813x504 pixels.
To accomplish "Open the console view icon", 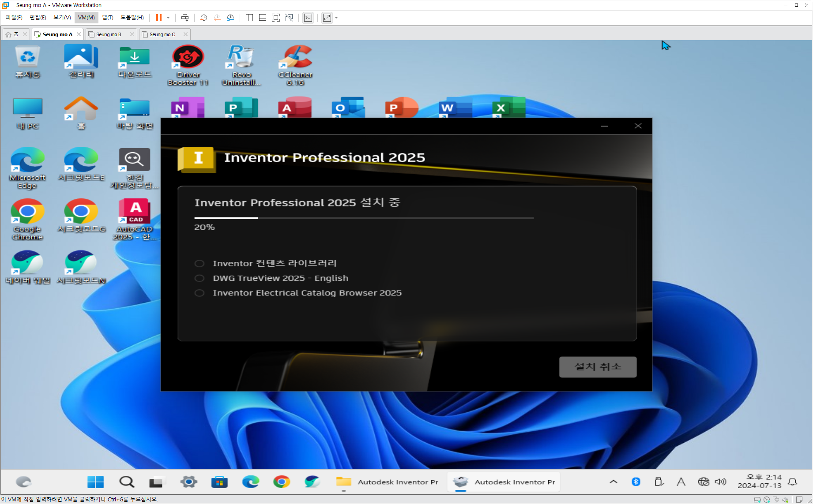I will tap(308, 18).
